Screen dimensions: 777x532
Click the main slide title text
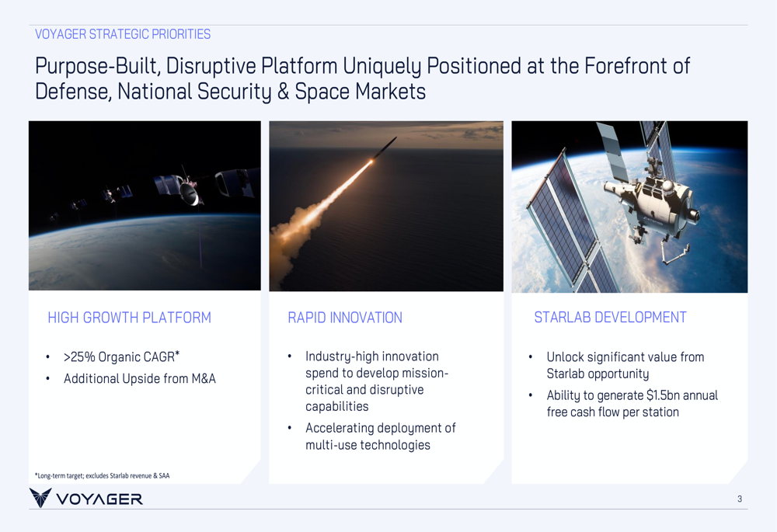point(362,78)
